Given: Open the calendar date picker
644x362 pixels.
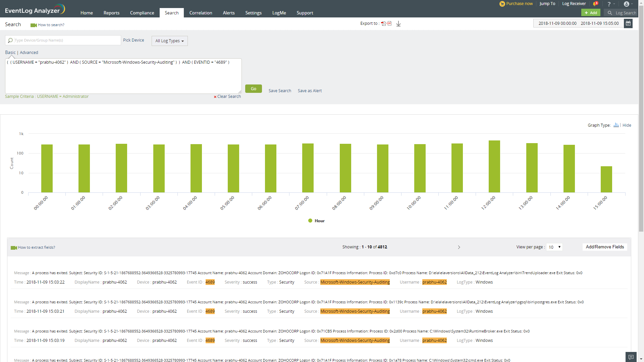Looking at the screenshot, I should tap(628, 23).
